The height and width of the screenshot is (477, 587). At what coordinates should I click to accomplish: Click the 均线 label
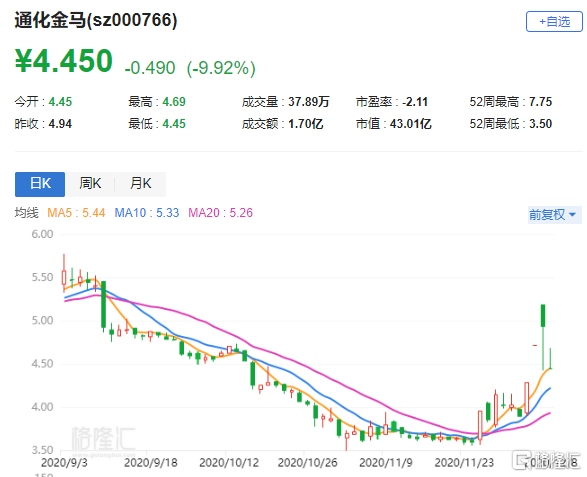click(x=27, y=213)
